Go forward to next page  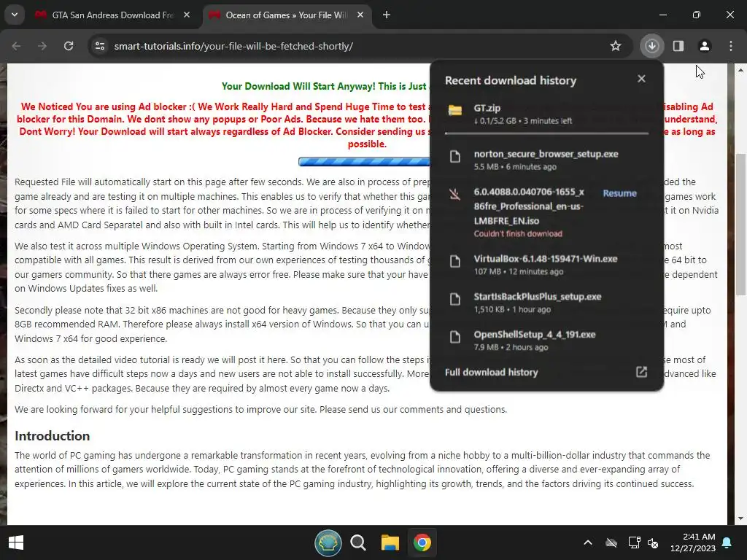pyautogui.click(x=42, y=46)
